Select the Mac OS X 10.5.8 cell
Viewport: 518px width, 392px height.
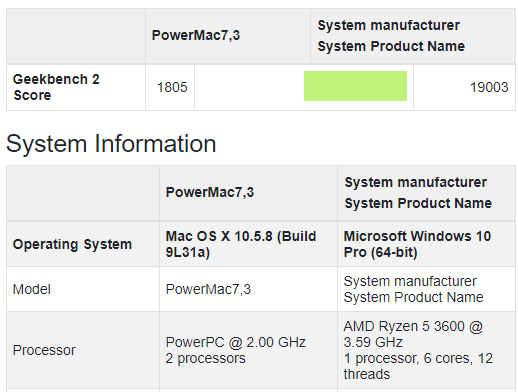pyautogui.click(x=241, y=244)
